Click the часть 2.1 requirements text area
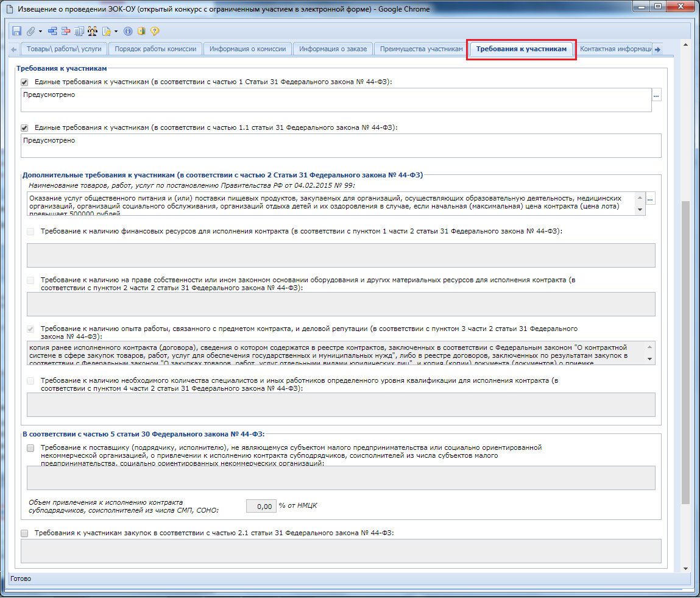This screenshot has width=700, height=598. click(341, 551)
